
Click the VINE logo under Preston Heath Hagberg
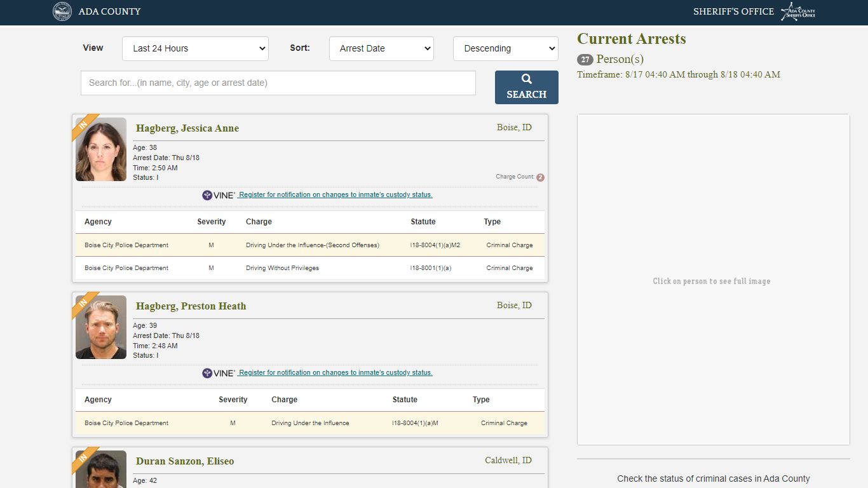219,373
